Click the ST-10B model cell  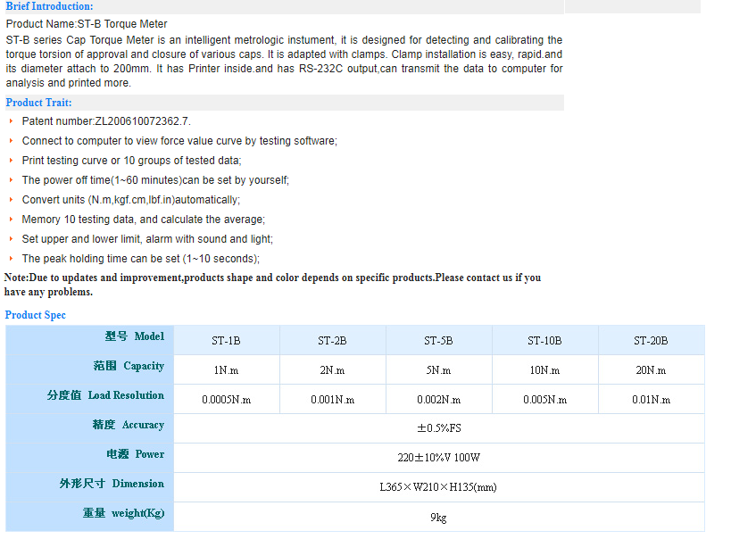pos(544,340)
